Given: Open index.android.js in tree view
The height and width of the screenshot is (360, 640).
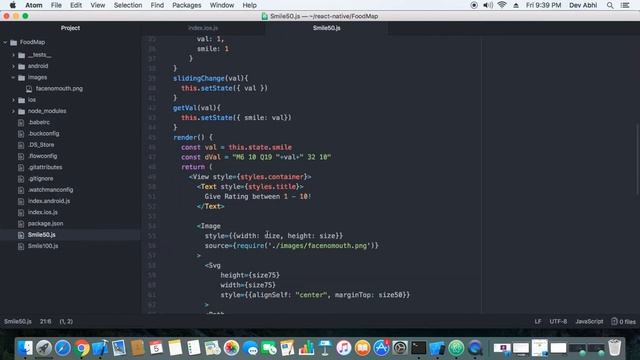Looking at the screenshot, I should coord(49,201).
